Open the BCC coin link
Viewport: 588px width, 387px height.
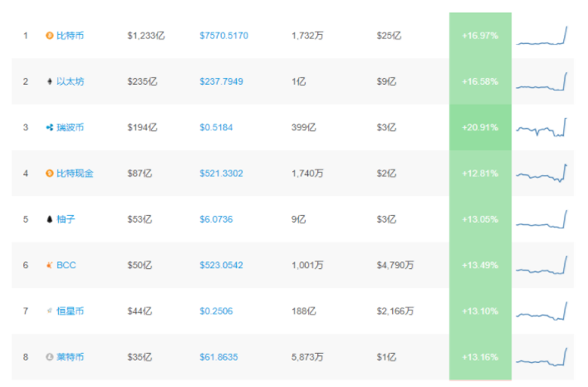tap(66, 265)
